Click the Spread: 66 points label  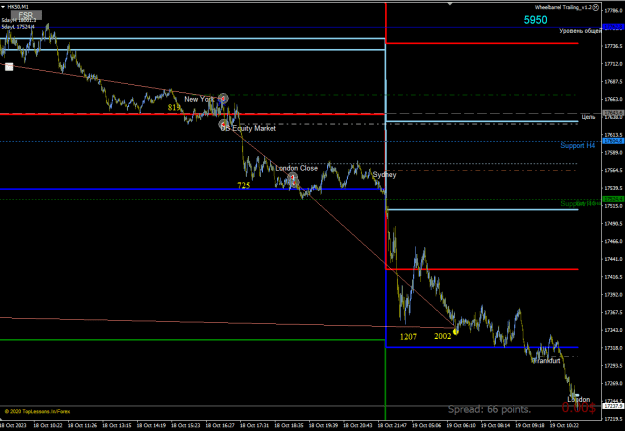click(x=489, y=409)
